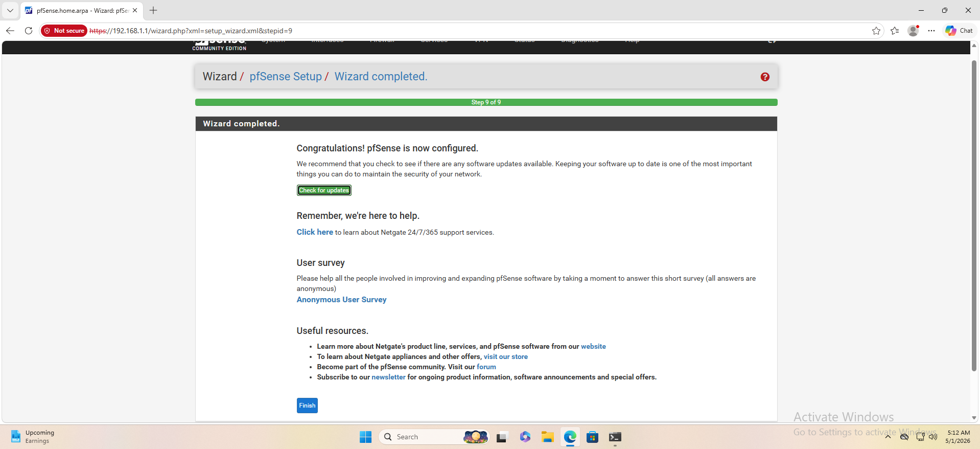Open the browser profile menu
This screenshot has height=449, width=980.
click(x=913, y=31)
